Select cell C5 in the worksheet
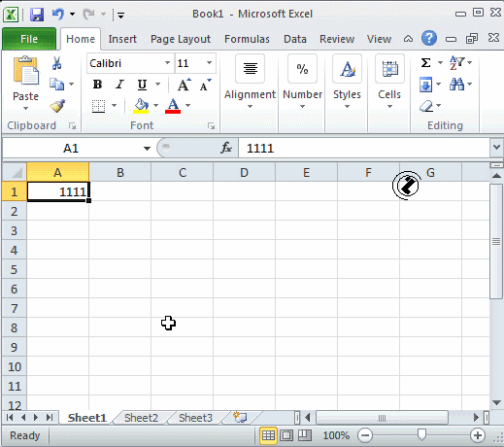 click(x=182, y=269)
